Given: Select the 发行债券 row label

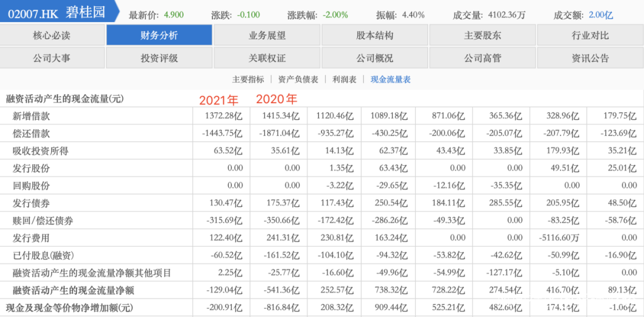Looking at the screenshot, I should (x=31, y=203).
